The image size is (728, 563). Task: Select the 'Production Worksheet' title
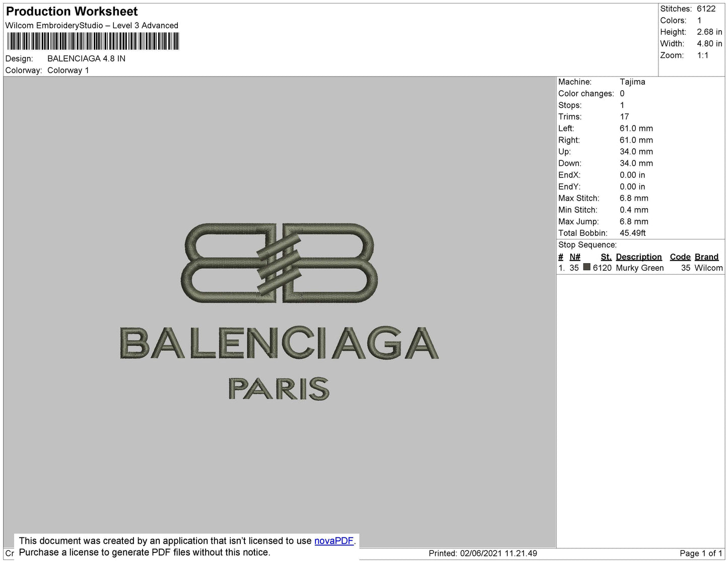[x=72, y=11]
